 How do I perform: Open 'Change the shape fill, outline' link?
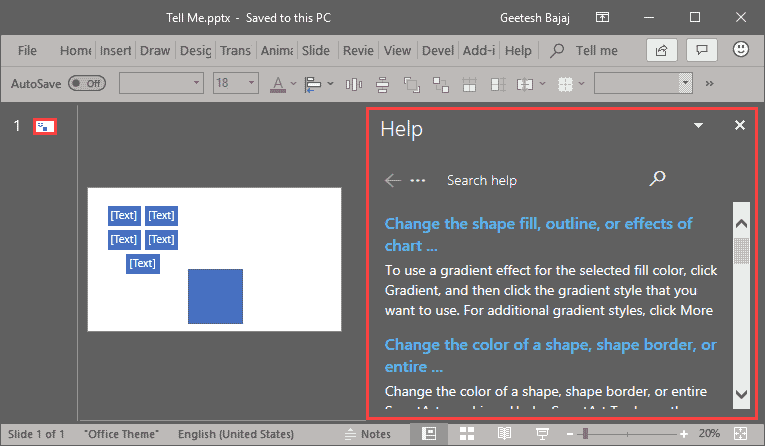tap(538, 235)
